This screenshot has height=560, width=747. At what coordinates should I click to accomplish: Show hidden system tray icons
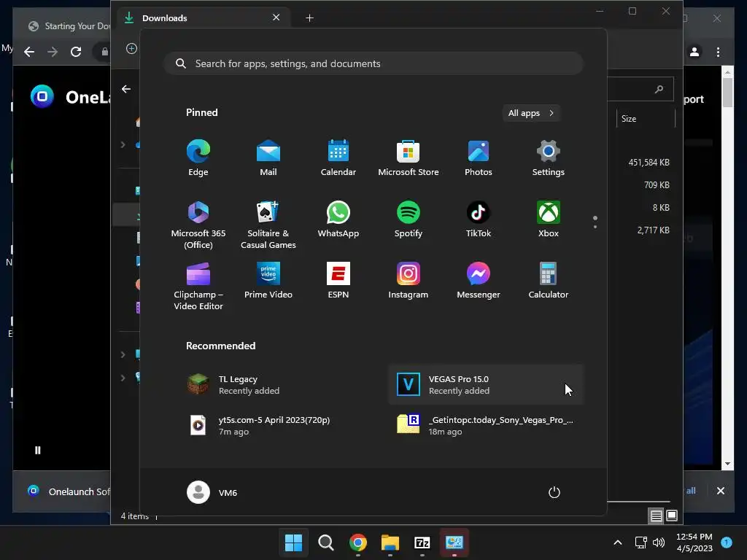click(617, 542)
